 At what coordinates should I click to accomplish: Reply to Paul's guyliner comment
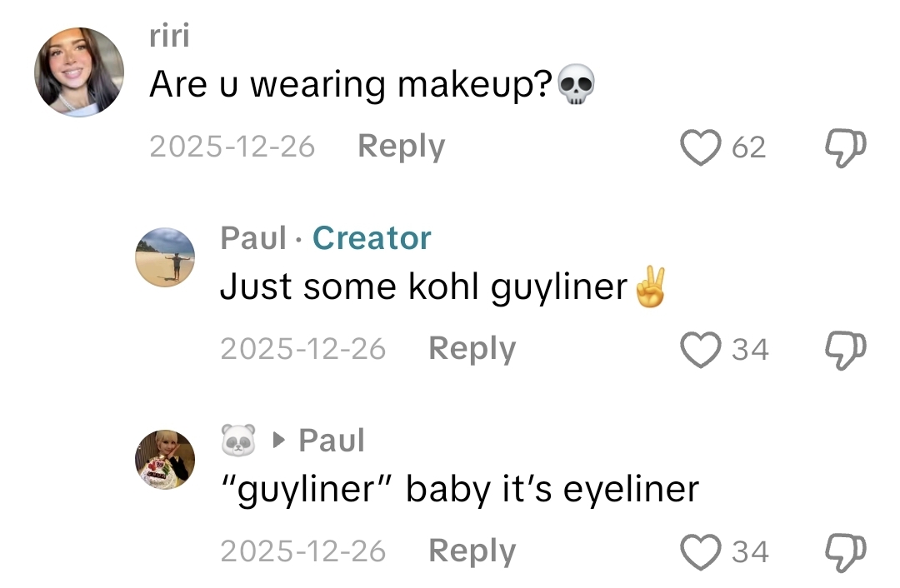[x=472, y=348]
